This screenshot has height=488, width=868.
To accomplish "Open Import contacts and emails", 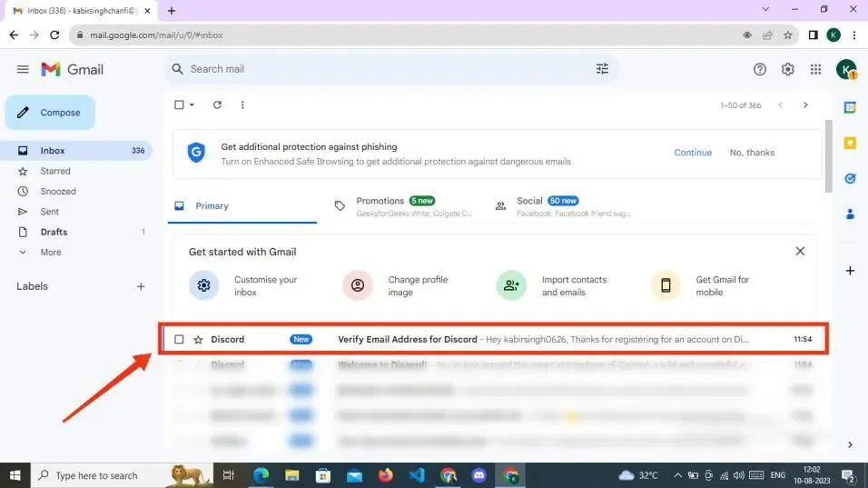I will point(552,286).
